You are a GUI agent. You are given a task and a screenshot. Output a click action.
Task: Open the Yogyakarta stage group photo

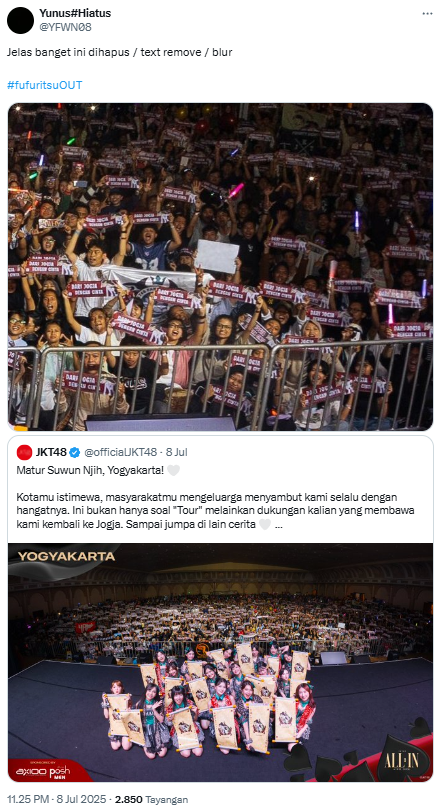tap(220, 663)
